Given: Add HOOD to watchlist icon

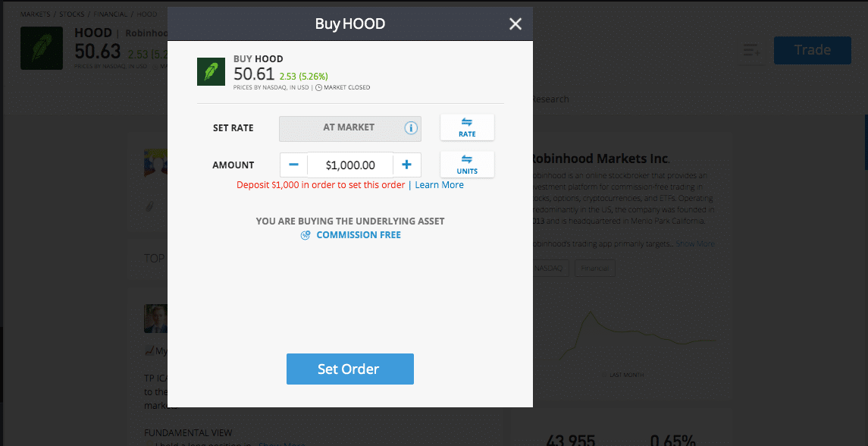Looking at the screenshot, I should click(x=752, y=51).
